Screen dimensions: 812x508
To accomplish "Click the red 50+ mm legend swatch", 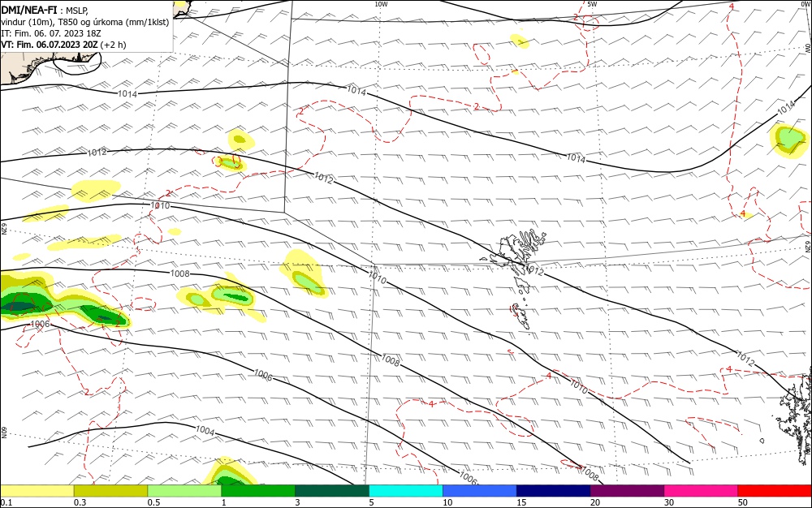I will [x=775, y=491].
